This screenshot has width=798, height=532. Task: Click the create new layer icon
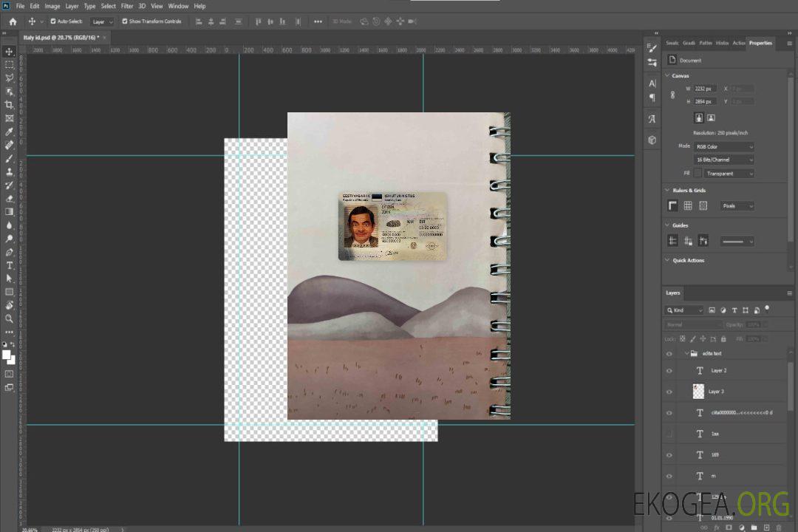[766, 528]
